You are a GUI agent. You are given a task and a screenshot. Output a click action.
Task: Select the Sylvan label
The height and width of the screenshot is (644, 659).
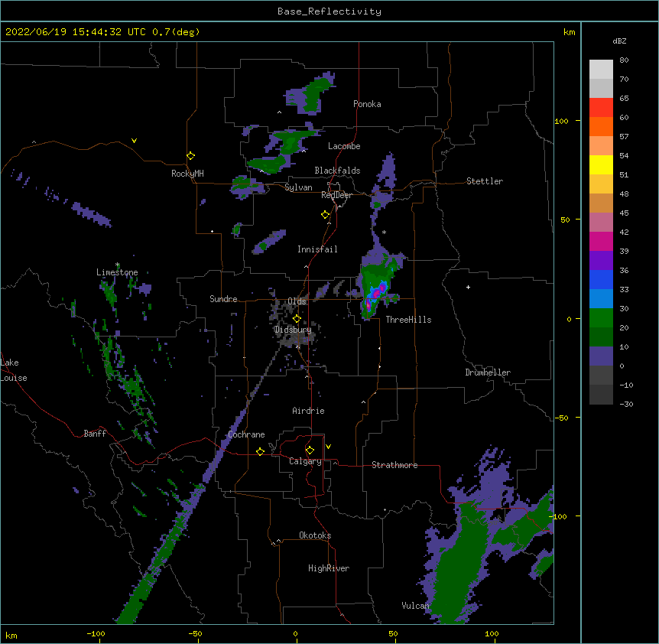tap(298, 187)
